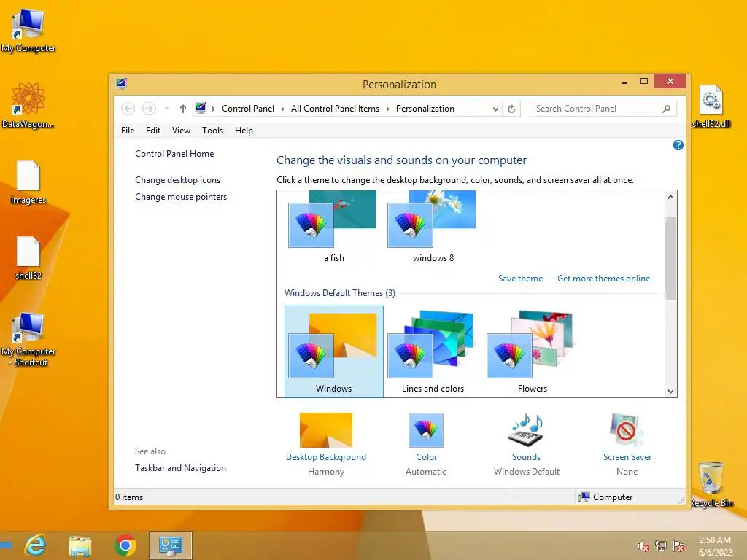
Task: Select the DataWagon desktop shortcut
Action: click(28, 105)
